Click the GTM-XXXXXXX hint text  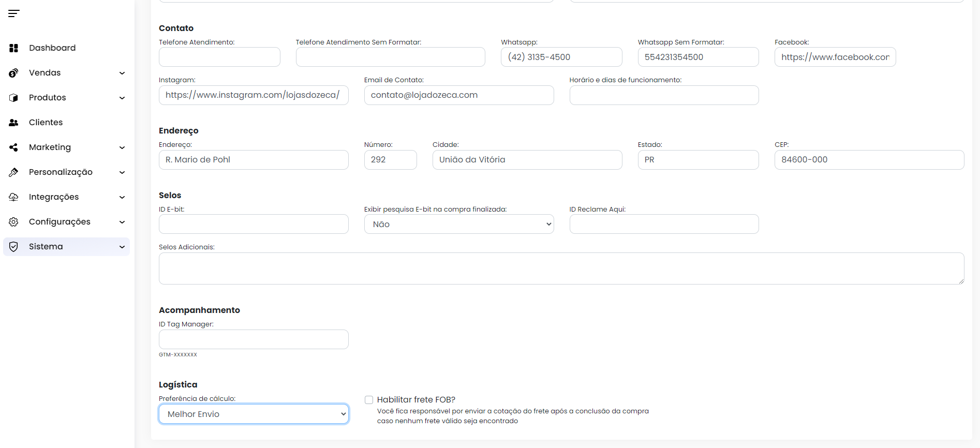178,355
